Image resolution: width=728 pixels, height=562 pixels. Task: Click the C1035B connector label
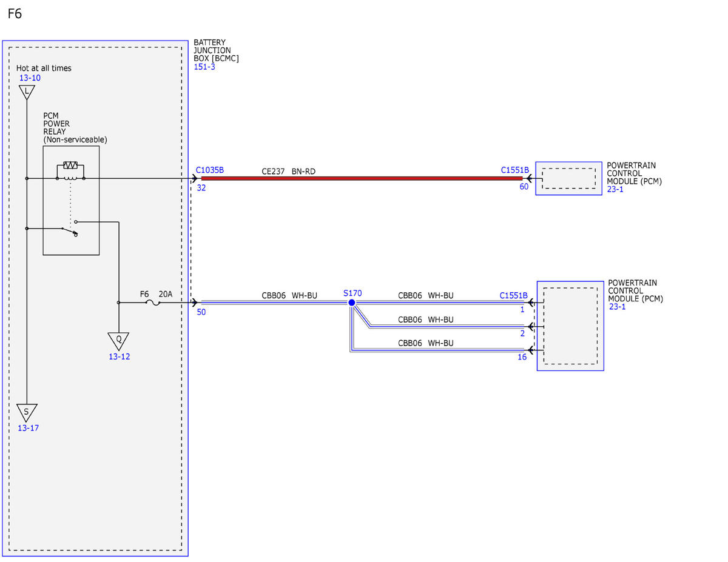(210, 170)
